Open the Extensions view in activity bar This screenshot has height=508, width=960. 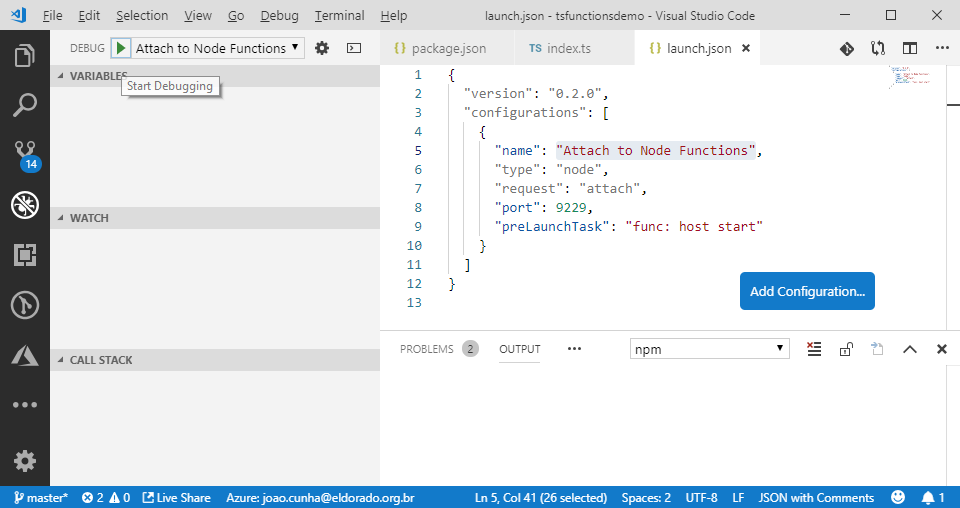(x=24, y=255)
